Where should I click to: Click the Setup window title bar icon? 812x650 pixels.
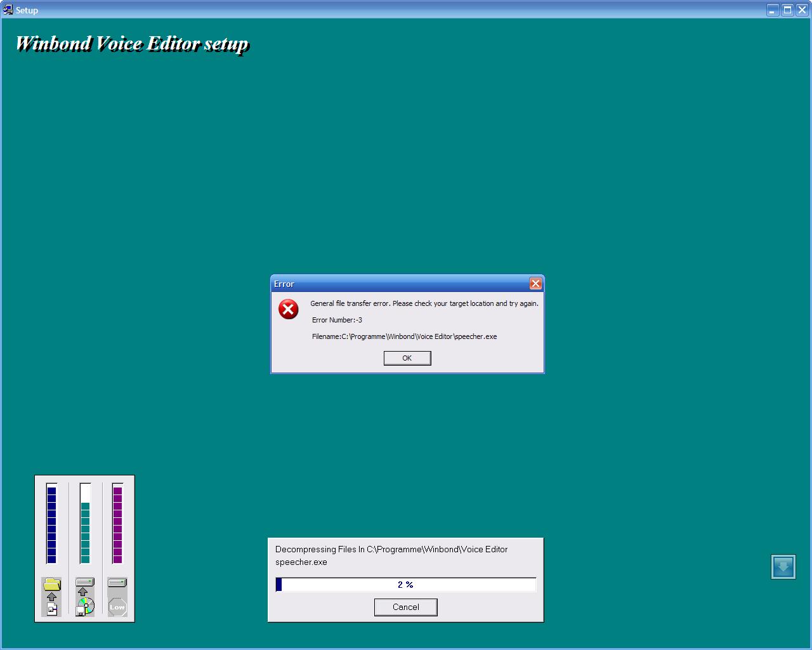pos(8,10)
